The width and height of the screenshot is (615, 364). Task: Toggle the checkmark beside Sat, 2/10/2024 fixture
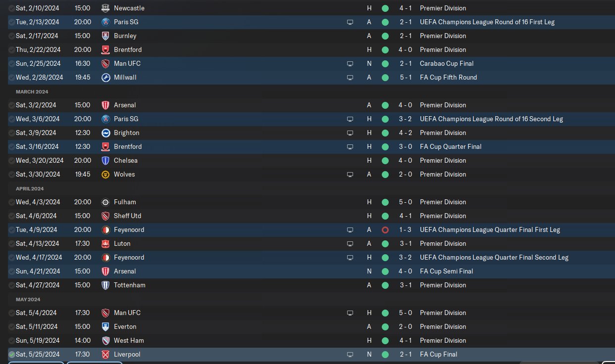pyautogui.click(x=12, y=8)
